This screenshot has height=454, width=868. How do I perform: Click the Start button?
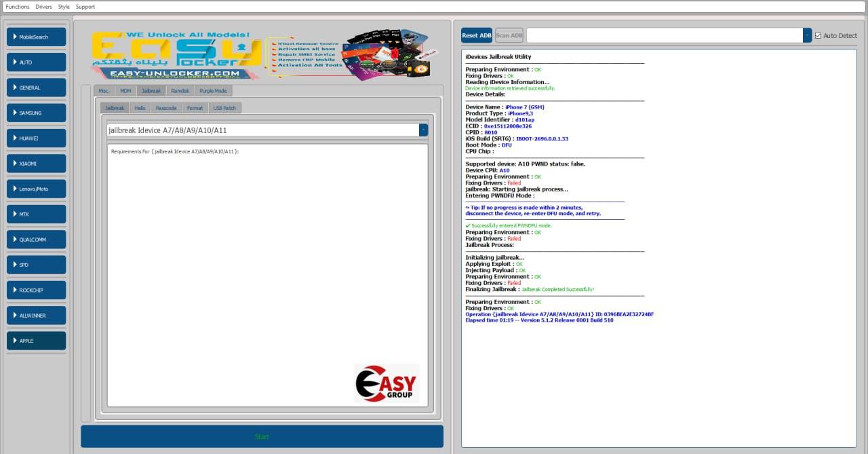pos(262,436)
